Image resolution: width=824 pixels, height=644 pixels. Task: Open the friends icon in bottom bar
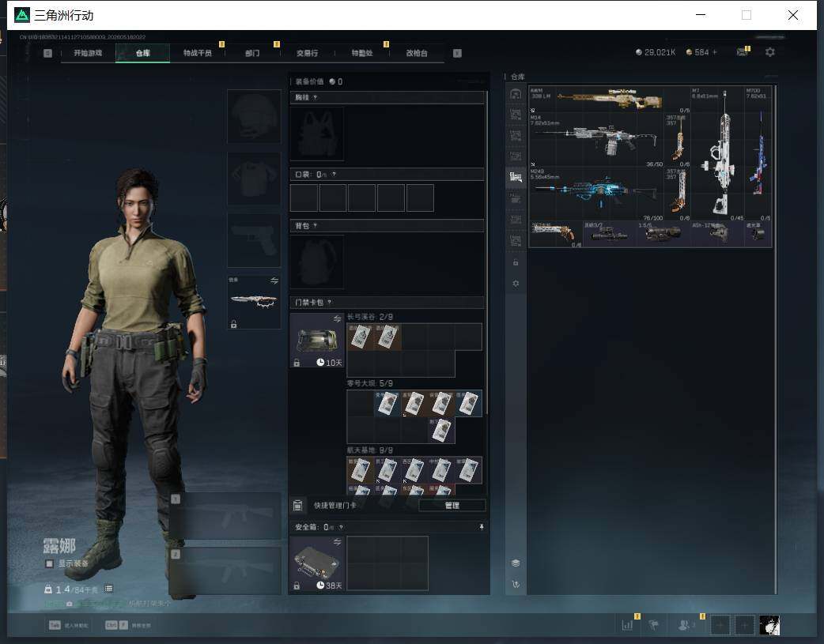[684, 625]
